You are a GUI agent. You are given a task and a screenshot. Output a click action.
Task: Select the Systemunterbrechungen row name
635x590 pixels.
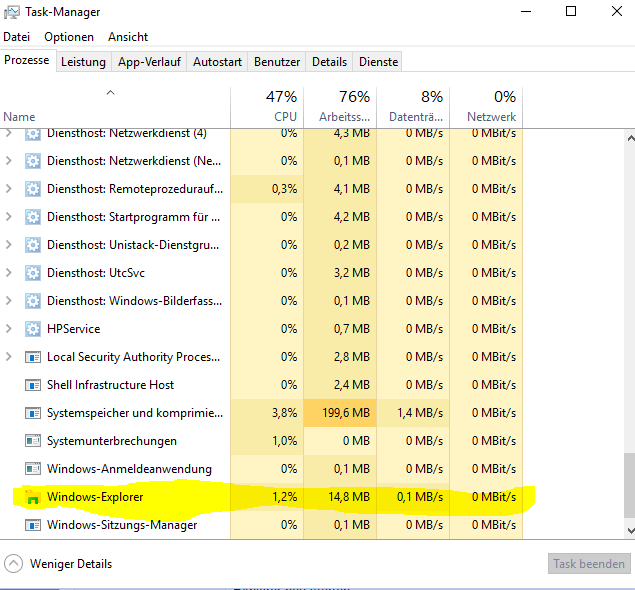click(112, 441)
